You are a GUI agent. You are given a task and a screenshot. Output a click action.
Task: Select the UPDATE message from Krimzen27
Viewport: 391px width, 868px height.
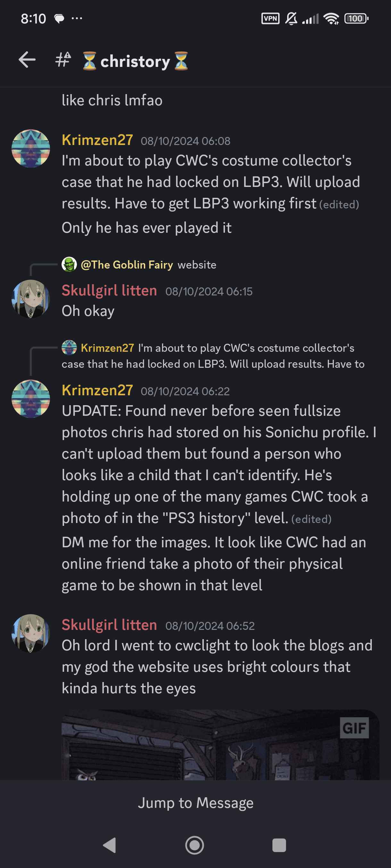219,464
